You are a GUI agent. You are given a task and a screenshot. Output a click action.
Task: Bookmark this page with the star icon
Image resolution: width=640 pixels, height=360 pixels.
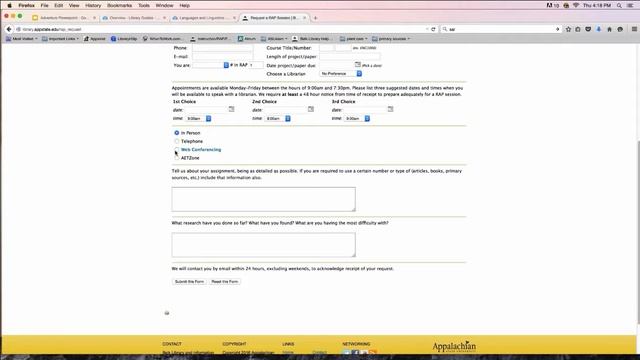[x=568, y=29]
